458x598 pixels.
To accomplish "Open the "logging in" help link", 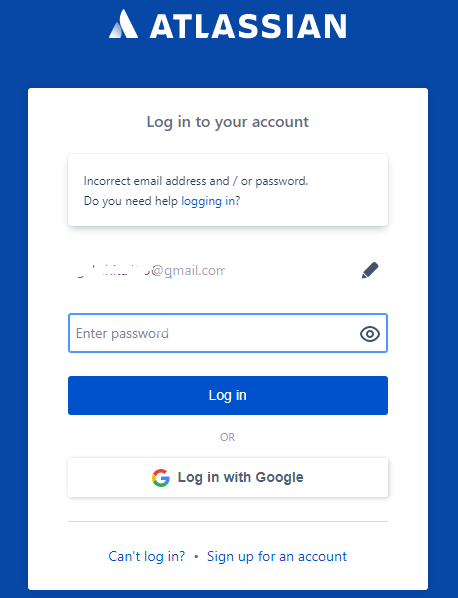I will 208,201.
